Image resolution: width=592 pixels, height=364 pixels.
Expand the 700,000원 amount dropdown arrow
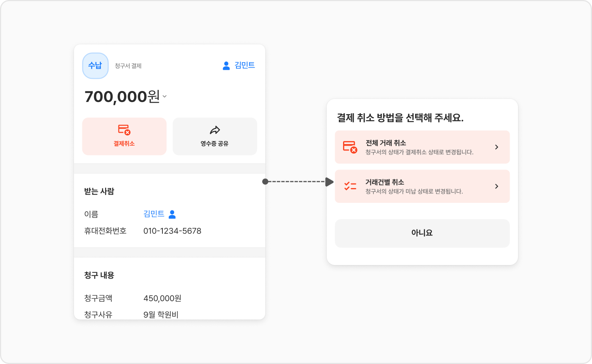(x=164, y=96)
